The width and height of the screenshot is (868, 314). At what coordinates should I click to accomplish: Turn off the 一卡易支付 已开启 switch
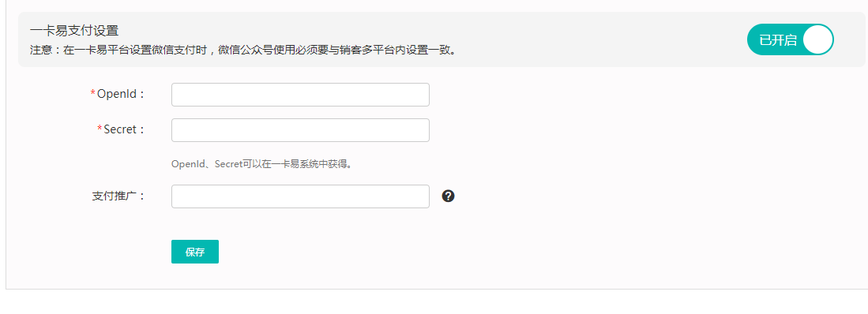(790, 39)
